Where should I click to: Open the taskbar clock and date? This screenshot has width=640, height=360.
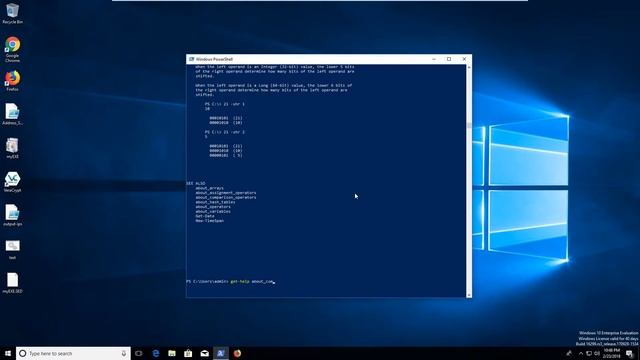[611, 353]
